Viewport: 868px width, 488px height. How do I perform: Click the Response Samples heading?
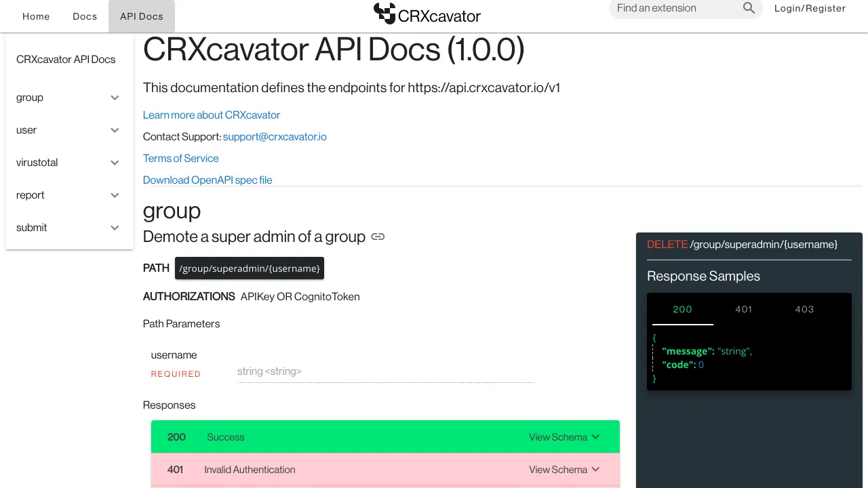(x=703, y=276)
